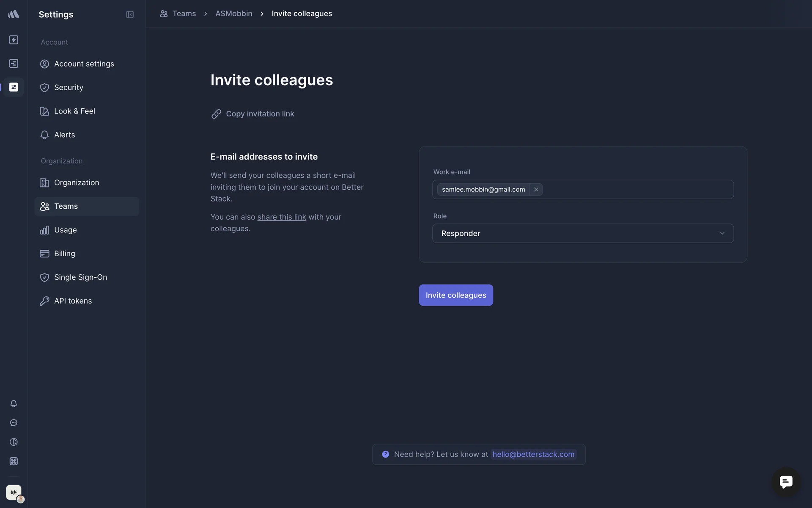Click the keyboard command shortcut icon

(x=14, y=461)
